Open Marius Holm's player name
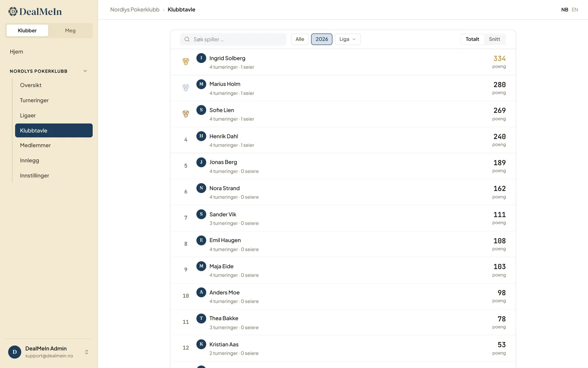The height and width of the screenshot is (368, 588). pyautogui.click(x=225, y=84)
